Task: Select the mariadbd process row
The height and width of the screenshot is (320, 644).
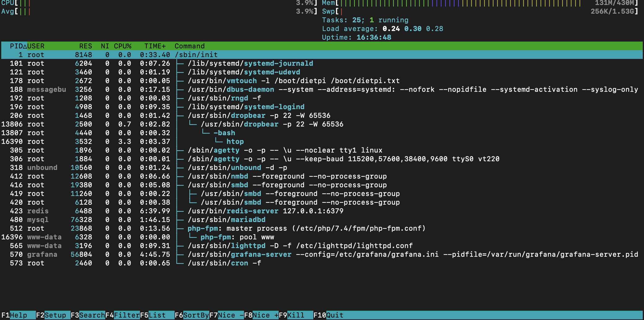Action: point(322,220)
